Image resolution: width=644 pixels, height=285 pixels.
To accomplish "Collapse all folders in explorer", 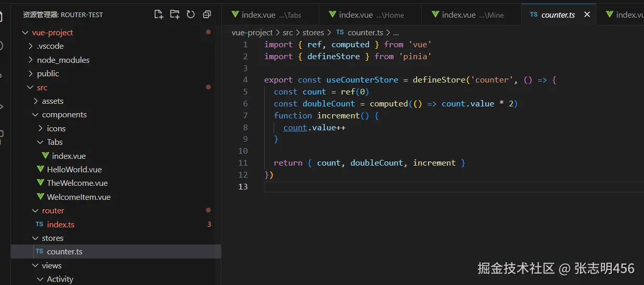I will click(x=207, y=15).
